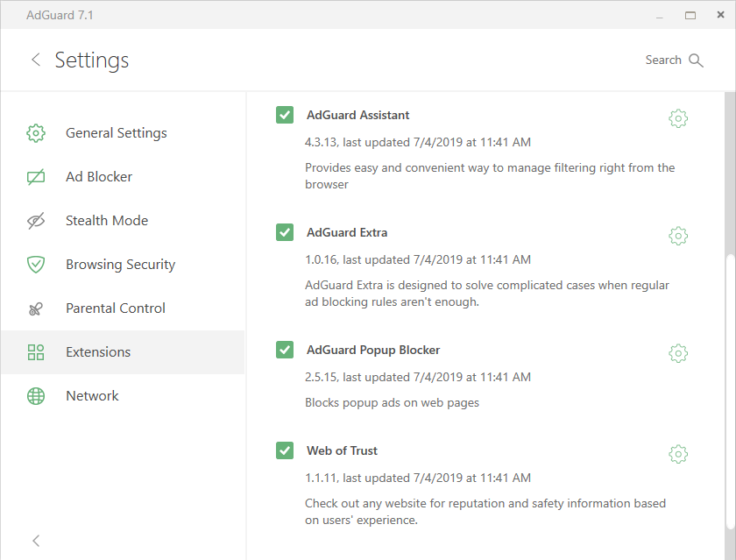Uncheck the Web of Trust extension
The height and width of the screenshot is (560, 736).
pos(285,450)
